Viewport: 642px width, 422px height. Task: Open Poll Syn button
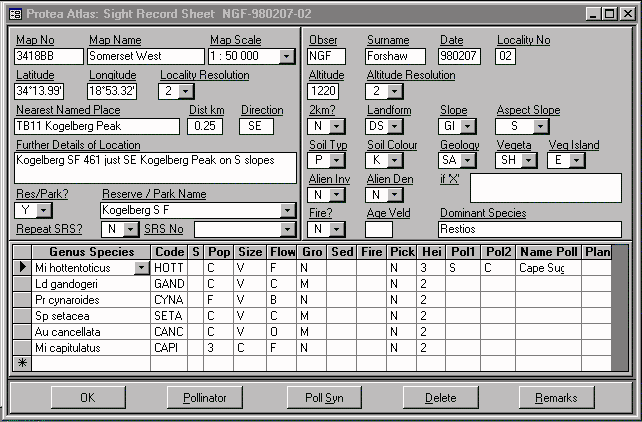pyautogui.click(x=324, y=398)
